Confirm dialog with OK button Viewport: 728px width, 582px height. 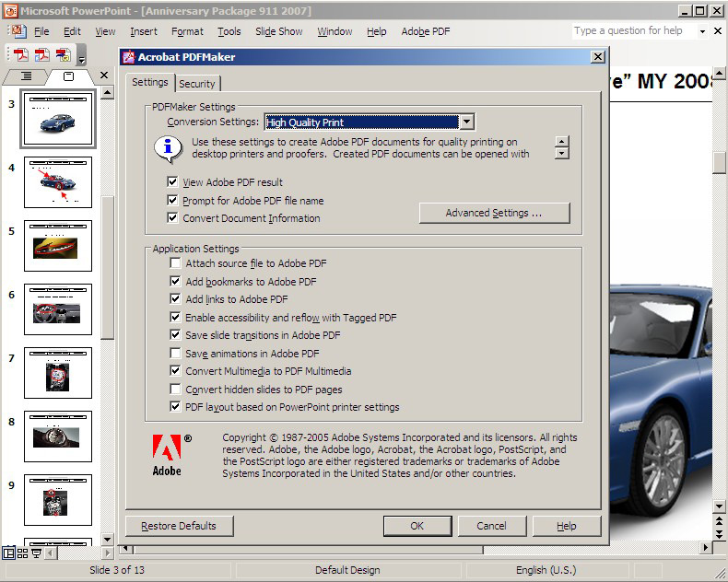(x=417, y=526)
